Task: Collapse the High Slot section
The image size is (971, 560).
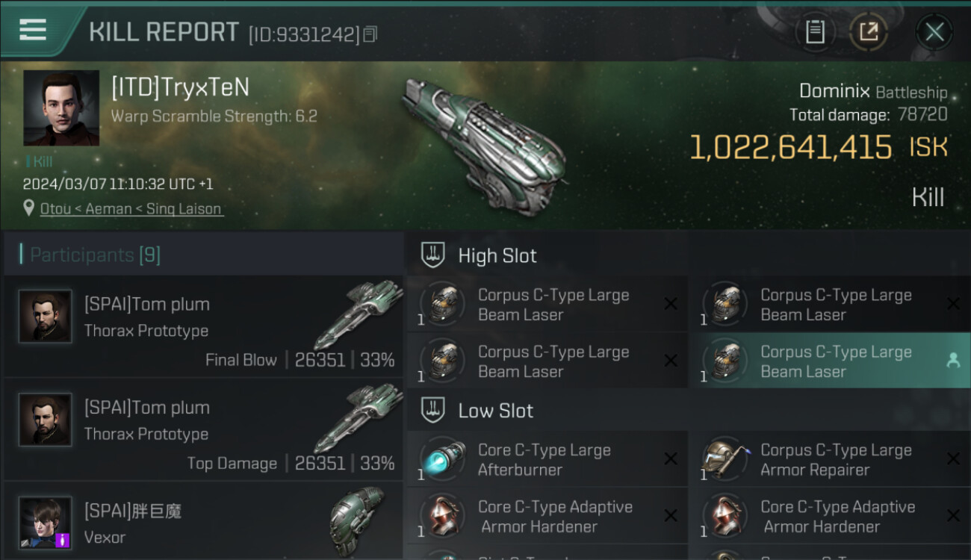Action: (x=434, y=255)
